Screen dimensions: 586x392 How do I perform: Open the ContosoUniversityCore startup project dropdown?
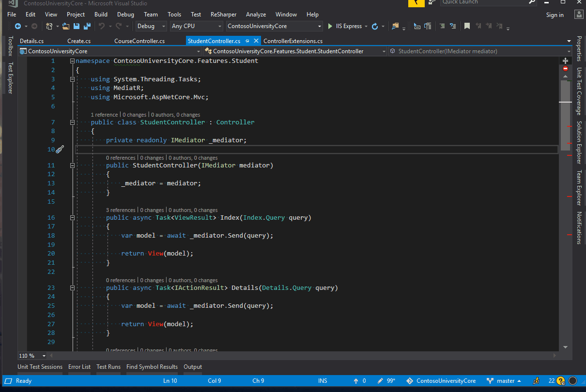(274, 26)
